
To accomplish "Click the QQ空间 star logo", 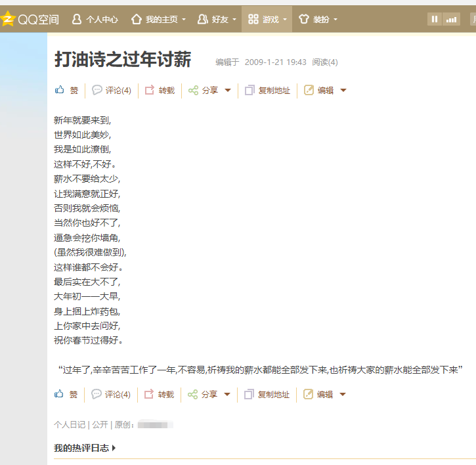I will (x=7, y=19).
